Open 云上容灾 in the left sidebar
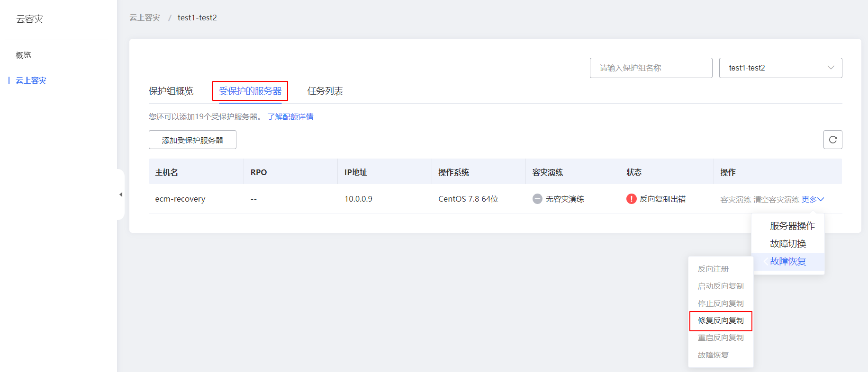868x372 pixels. (31, 80)
